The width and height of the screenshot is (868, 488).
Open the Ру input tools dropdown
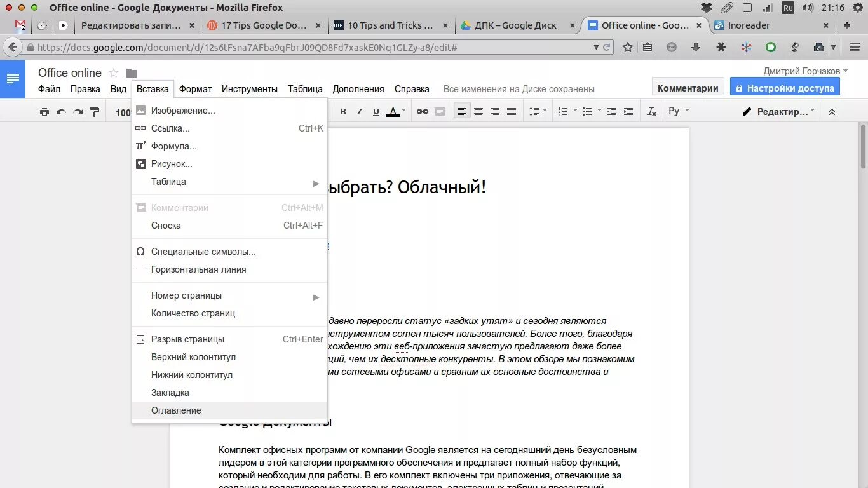pos(679,111)
